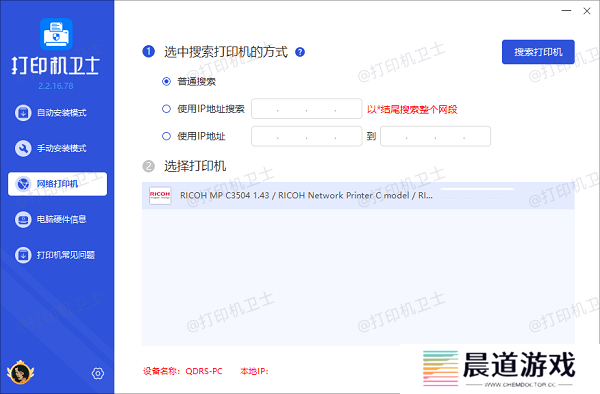The image size is (600, 394).
Task: Close the 打印机卫士 window
Action: click(587, 11)
